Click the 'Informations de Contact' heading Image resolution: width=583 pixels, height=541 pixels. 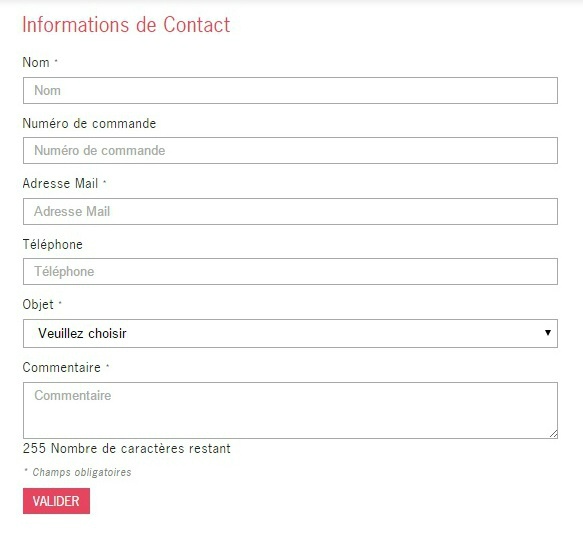126,25
